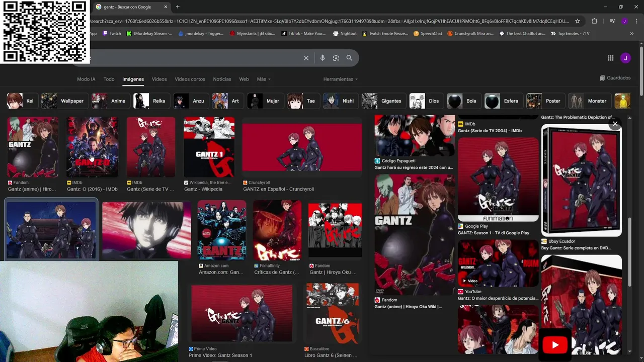The width and height of the screenshot is (644, 362).
Task: Filter by Wallpaper chip
Action: [65, 101]
